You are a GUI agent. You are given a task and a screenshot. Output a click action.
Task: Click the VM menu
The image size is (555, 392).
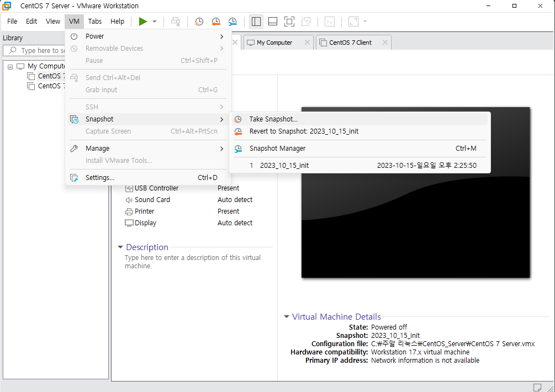click(74, 21)
